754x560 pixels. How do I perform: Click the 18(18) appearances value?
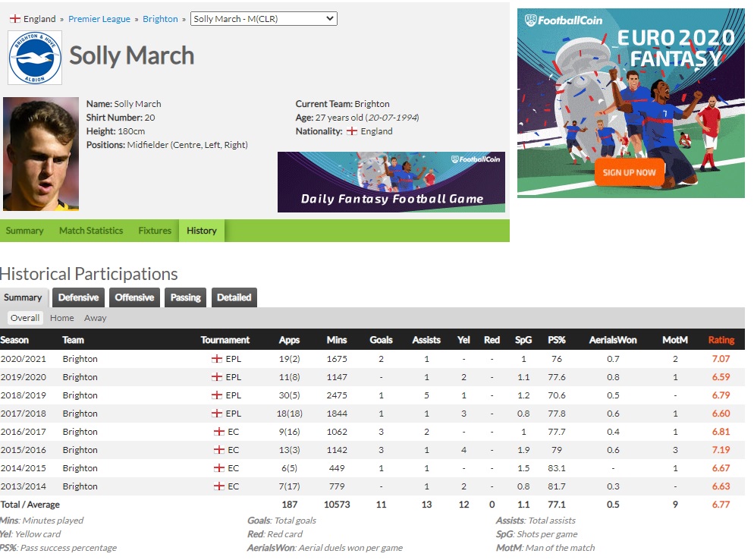pyautogui.click(x=289, y=414)
